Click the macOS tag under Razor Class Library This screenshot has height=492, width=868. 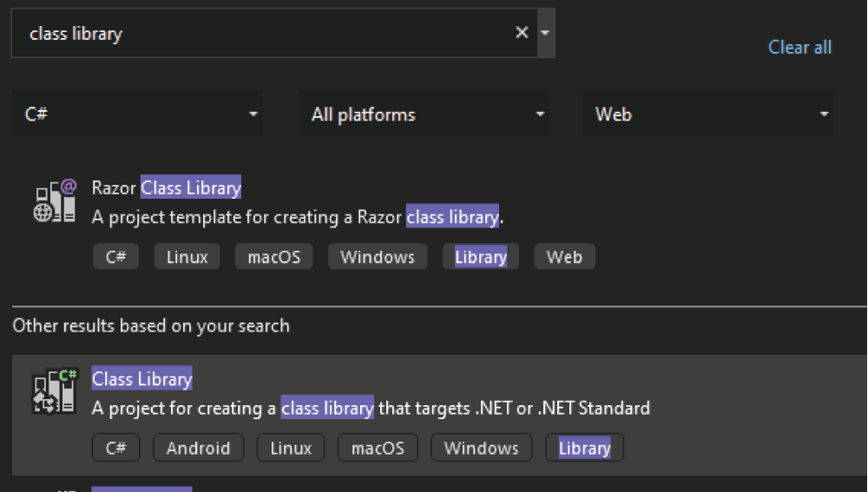(x=274, y=257)
